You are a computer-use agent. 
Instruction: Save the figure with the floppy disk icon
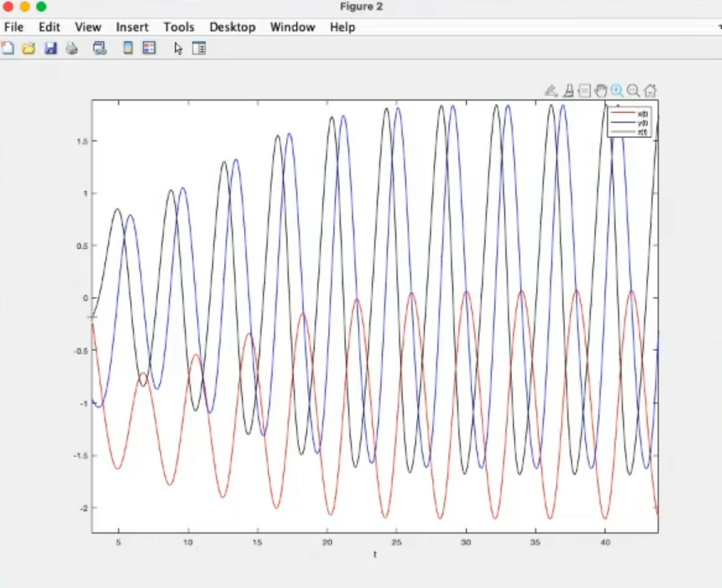click(50, 49)
